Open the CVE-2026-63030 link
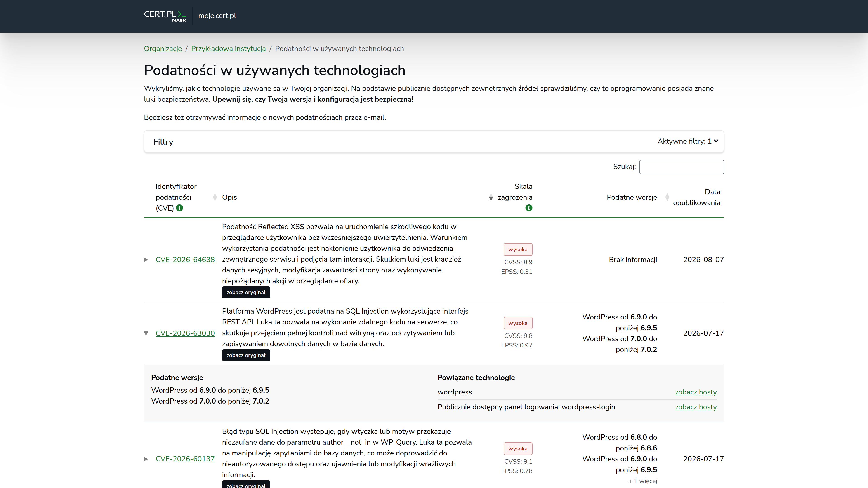This screenshot has height=488, width=868. [185, 333]
